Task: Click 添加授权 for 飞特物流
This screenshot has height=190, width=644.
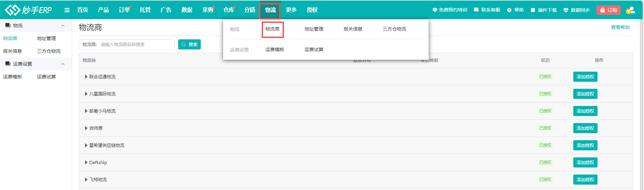Action: [585, 180]
